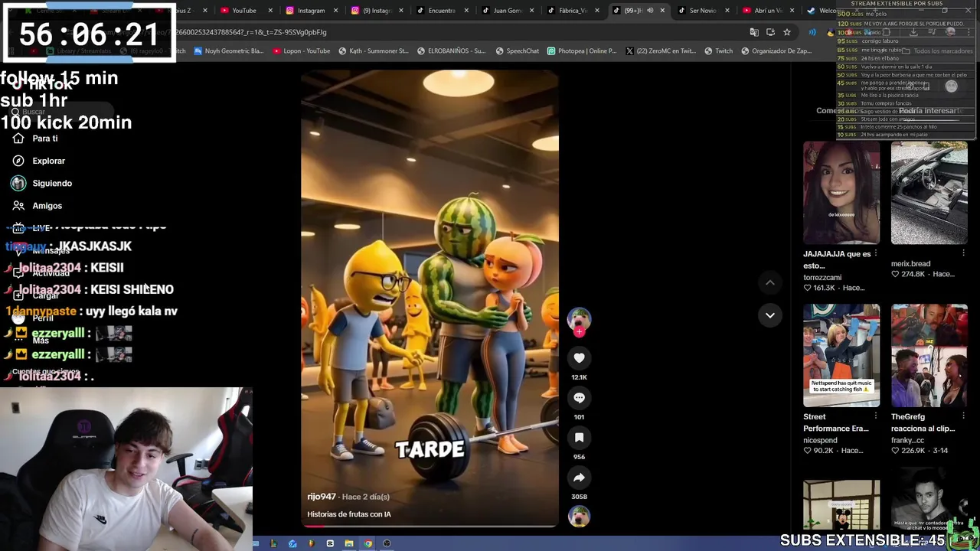Click the Siguiendo avatar icon

tap(18, 183)
